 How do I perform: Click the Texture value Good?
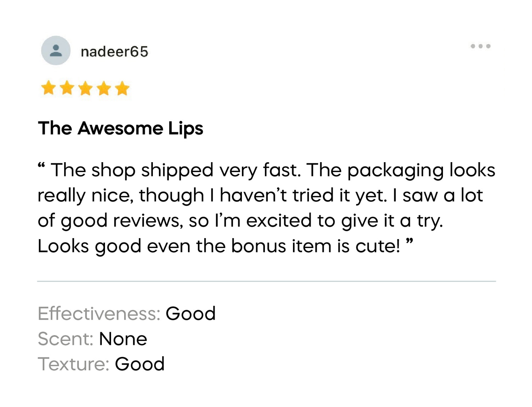140,364
